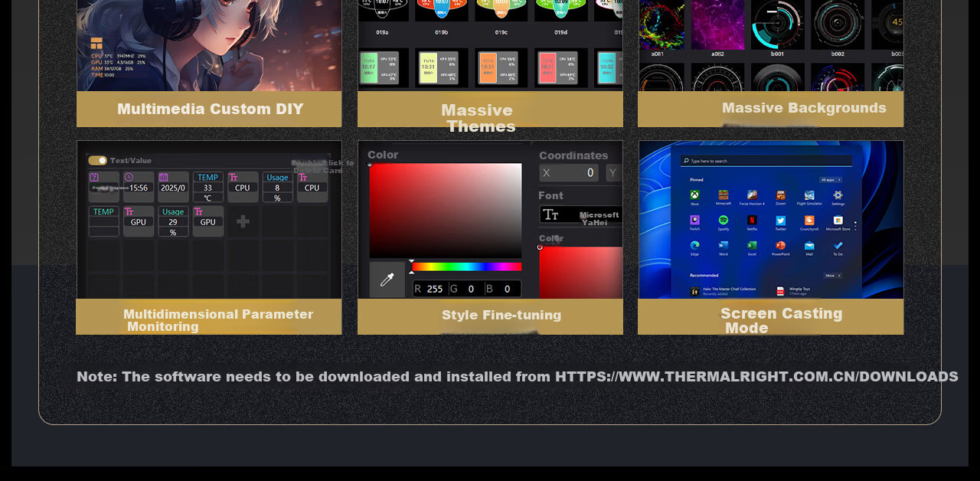Focus the X coordinate input field

[x=569, y=173]
